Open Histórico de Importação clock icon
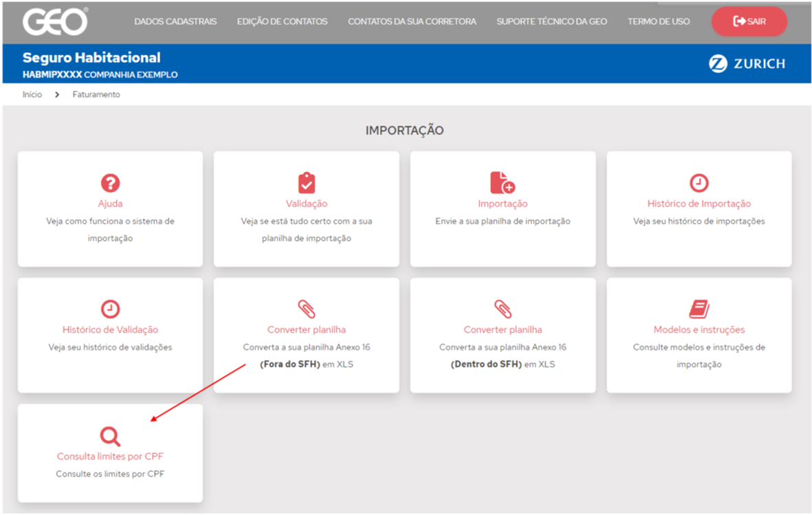This screenshot has width=812, height=515. click(699, 183)
